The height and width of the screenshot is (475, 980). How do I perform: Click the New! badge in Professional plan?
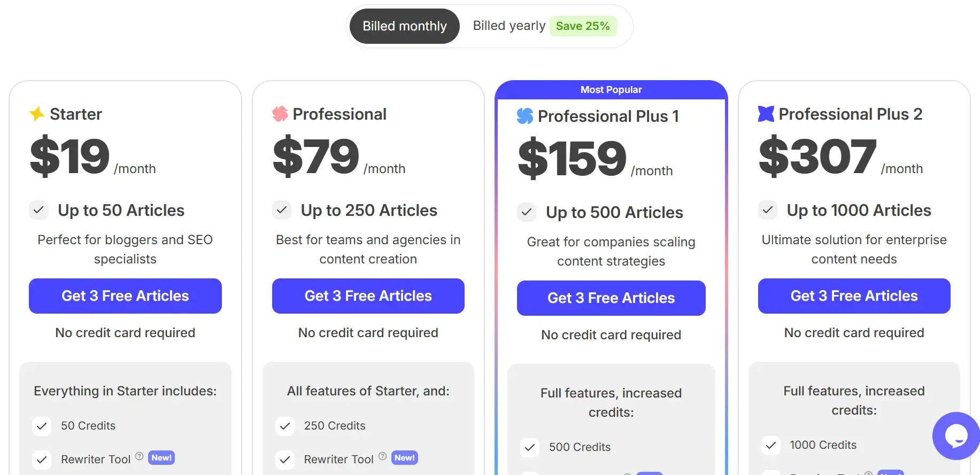[405, 458]
